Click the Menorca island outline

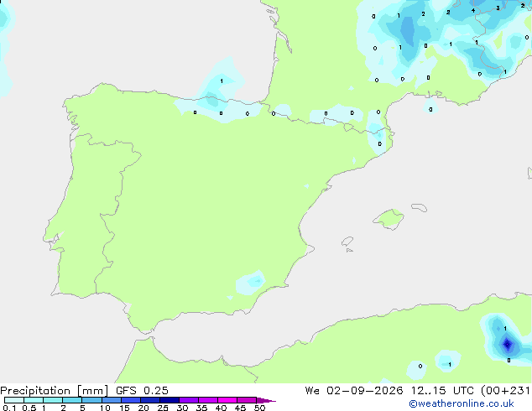[419, 207]
